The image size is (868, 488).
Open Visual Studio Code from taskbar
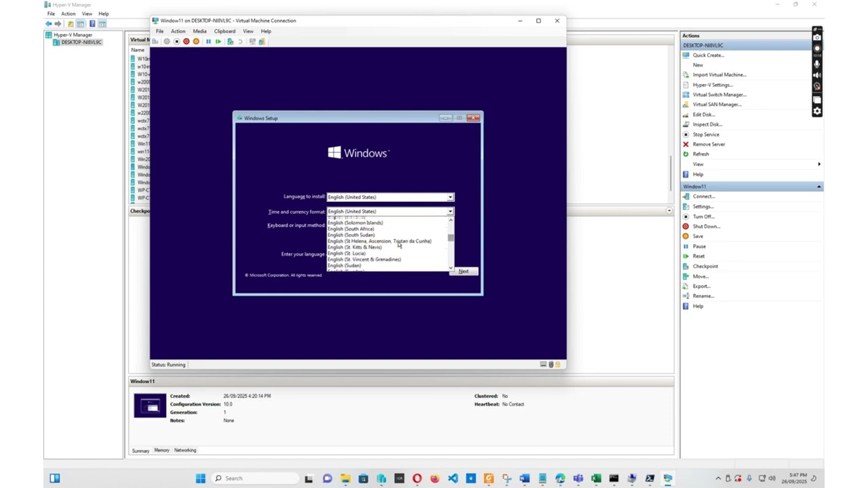pos(453,479)
